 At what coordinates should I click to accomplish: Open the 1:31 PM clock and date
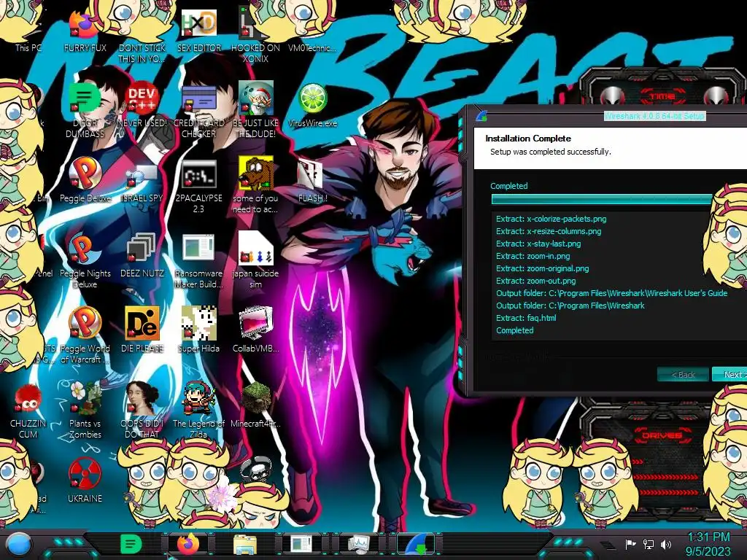[708, 544]
